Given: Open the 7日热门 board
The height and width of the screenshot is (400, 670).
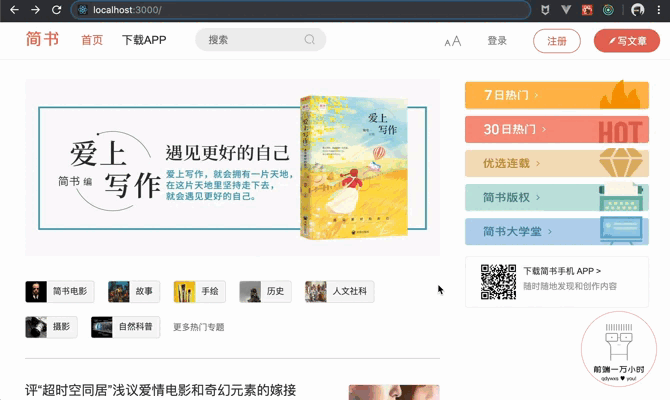Looking at the screenshot, I should (557, 95).
